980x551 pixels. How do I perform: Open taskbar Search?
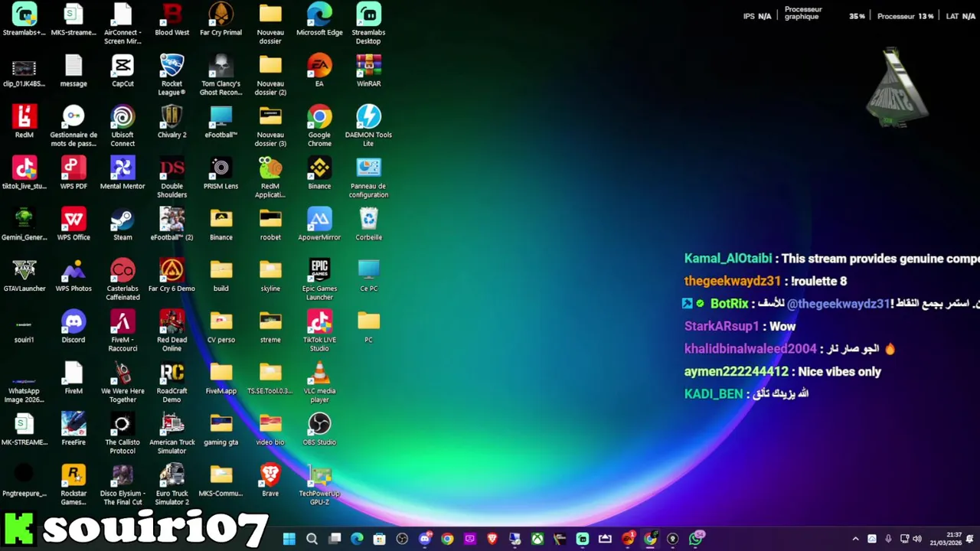coord(312,539)
